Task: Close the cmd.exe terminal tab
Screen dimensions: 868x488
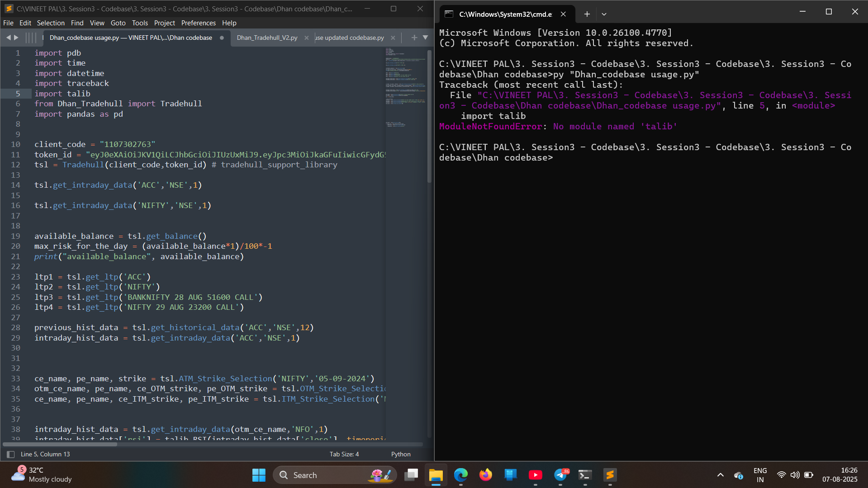Action: click(x=563, y=14)
